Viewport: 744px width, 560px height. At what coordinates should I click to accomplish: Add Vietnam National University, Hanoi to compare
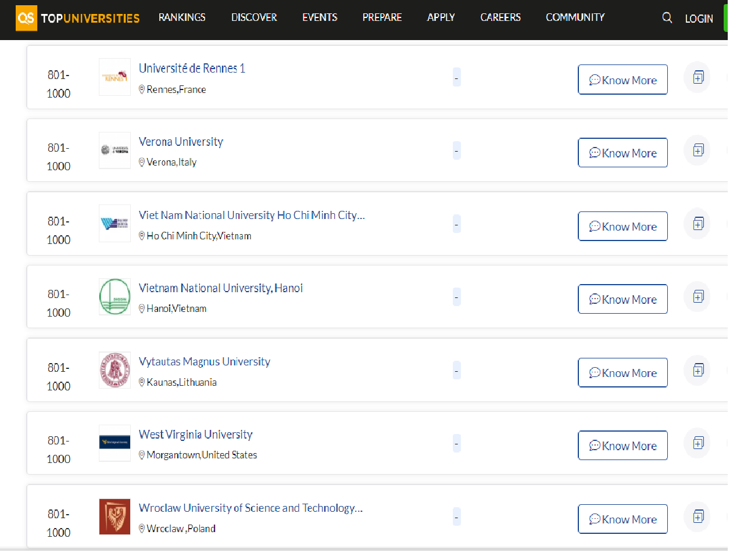pyautogui.click(x=698, y=297)
